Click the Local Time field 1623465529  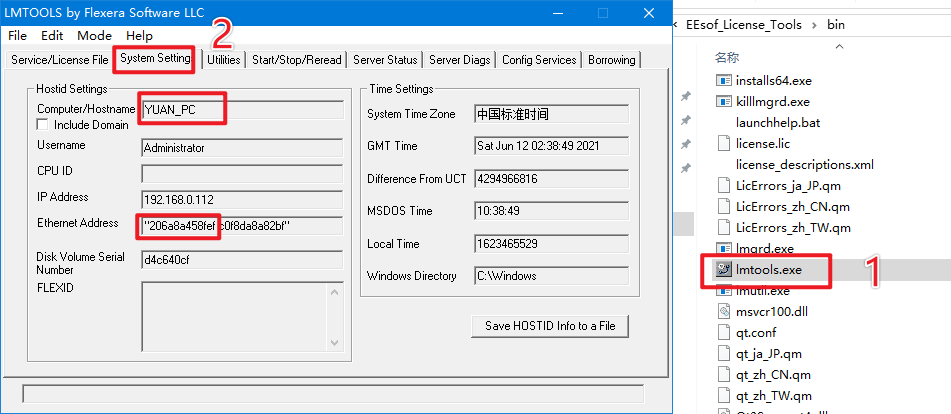[x=551, y=243]
